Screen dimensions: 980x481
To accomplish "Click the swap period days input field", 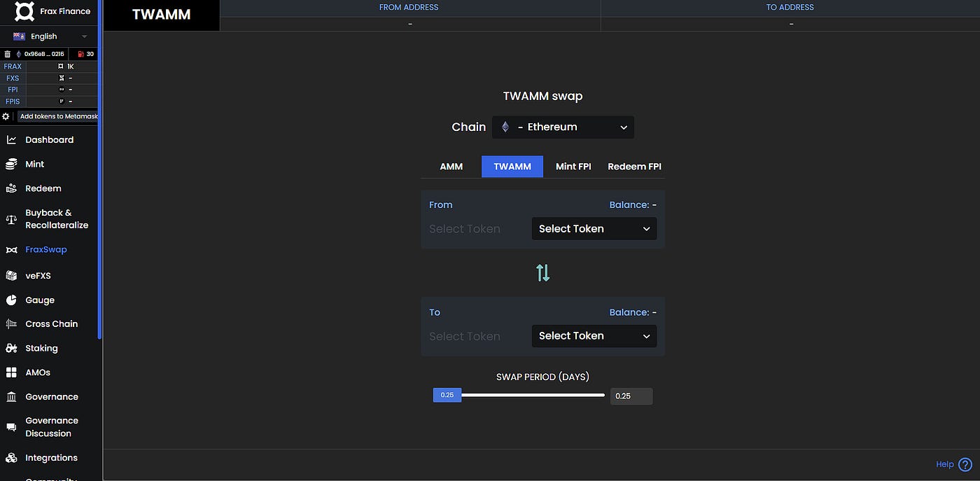I will (x=631, y=396).
